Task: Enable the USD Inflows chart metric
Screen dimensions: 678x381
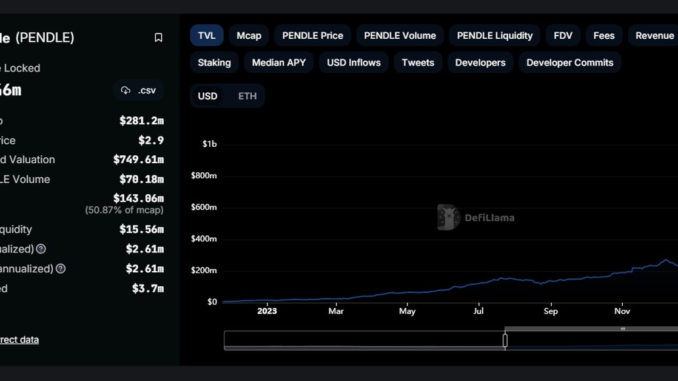Action: coord(354,63)
